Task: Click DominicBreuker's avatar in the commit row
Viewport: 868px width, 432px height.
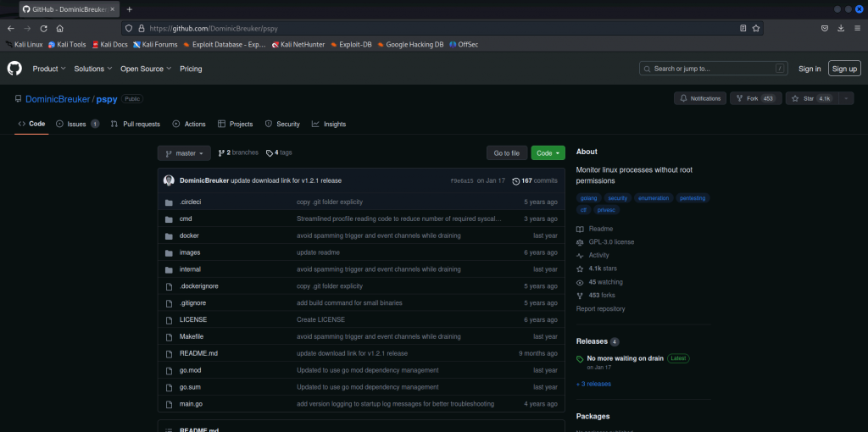Action: (x=169, y=180)
